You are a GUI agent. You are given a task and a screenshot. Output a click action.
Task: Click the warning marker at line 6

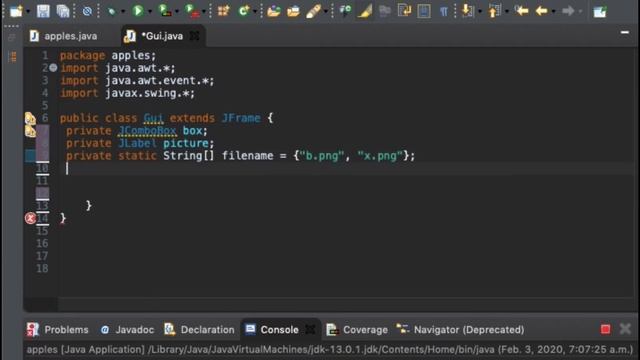30,118
